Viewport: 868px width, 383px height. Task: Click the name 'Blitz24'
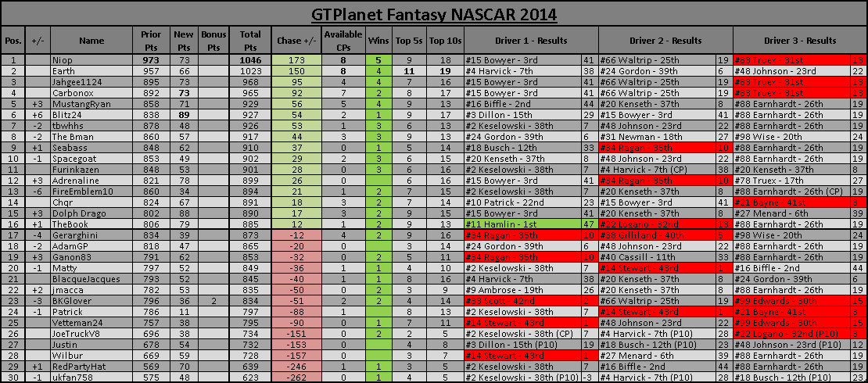(x=91, y=114)
